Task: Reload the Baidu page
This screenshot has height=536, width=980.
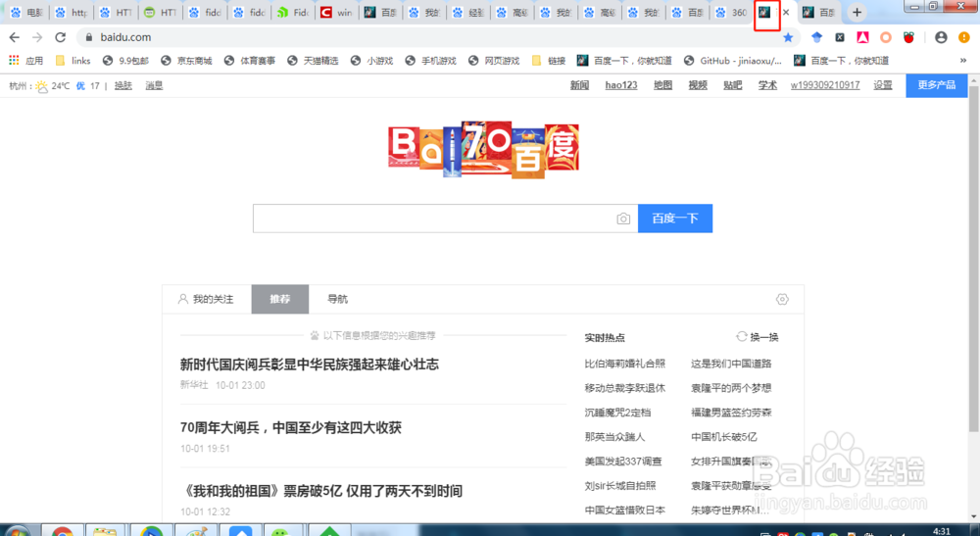Action: click(x=60, y=37)
